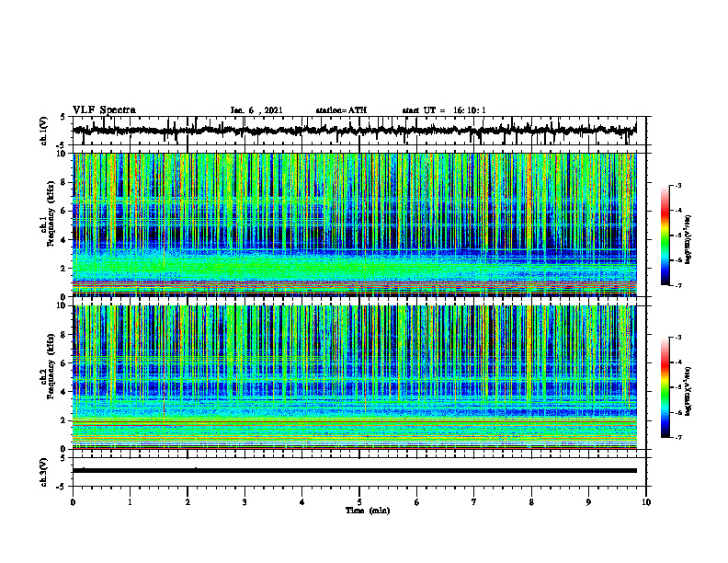Click the "-7" bottom label of the ch.1 color bar

677,285
